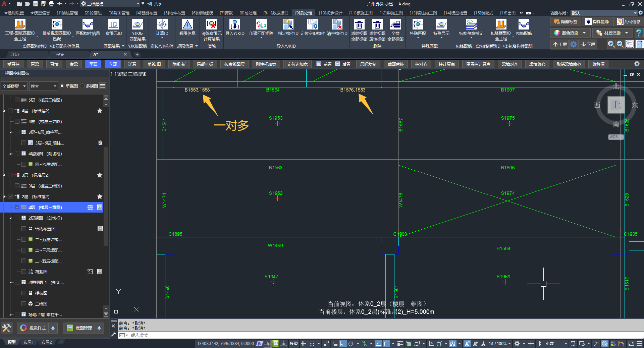Viewport: 644px width, 348px height.
Task: Click the 垂直柱 button
Action: [x=13, y=64]
